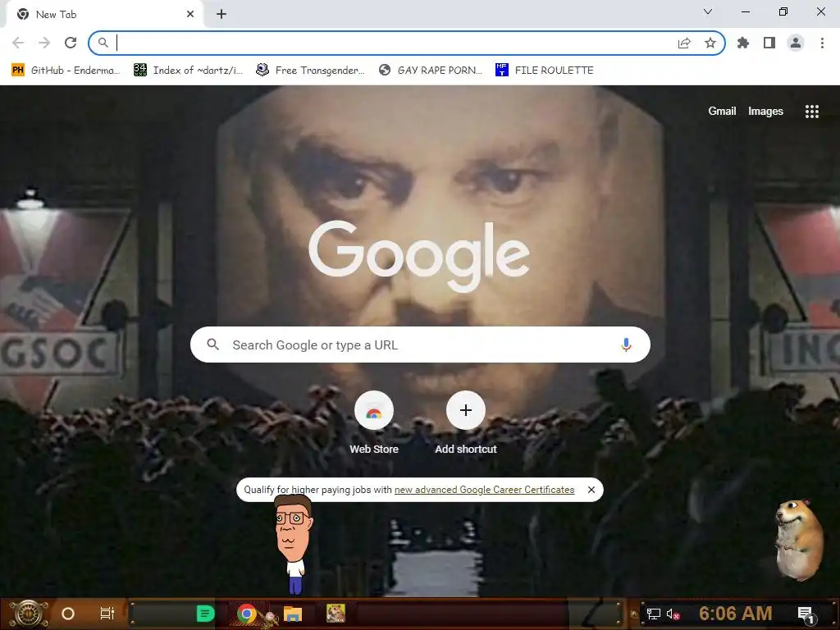Open the profile avatar menu

click(796, 43)
